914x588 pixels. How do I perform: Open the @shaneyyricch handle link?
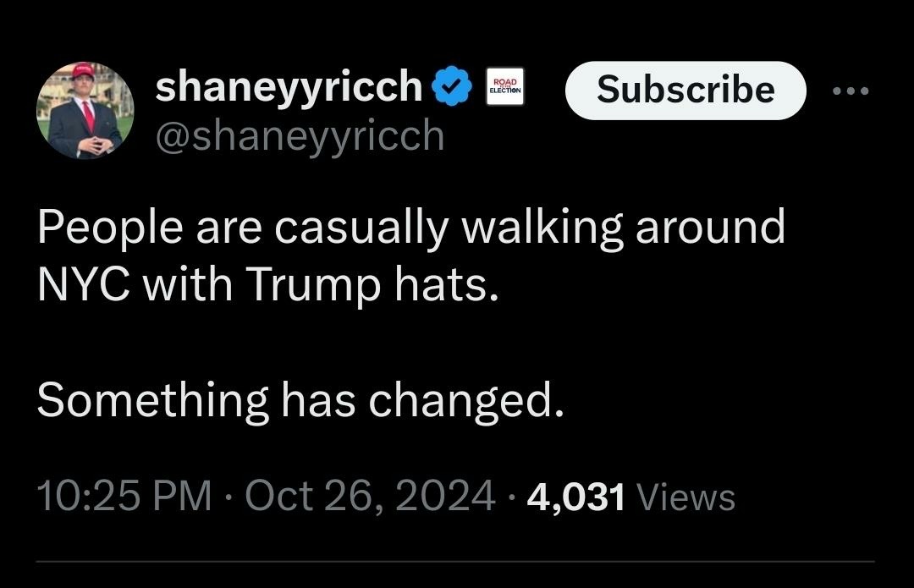click(x=300, y=135)
